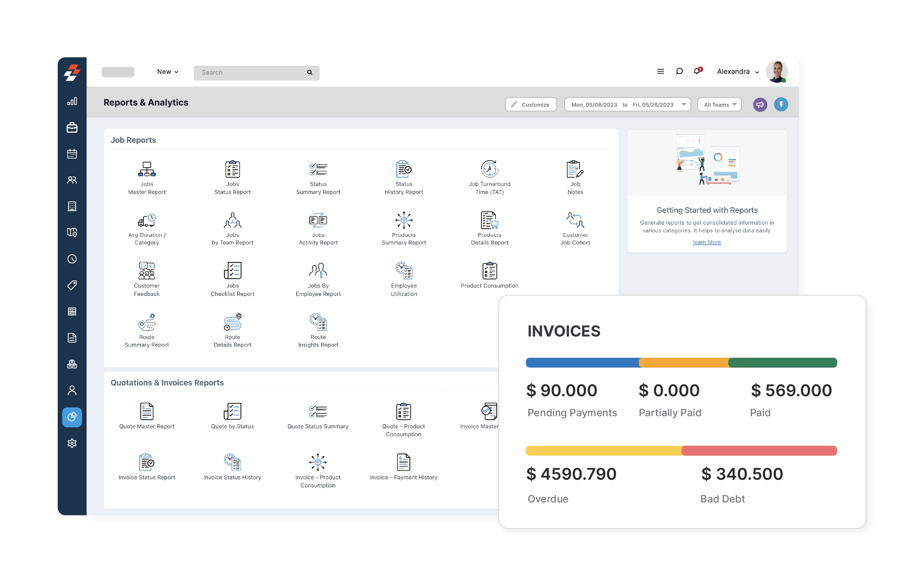Follow the learn More link
This screenshot has width=924, height=586.
point(707,242)
